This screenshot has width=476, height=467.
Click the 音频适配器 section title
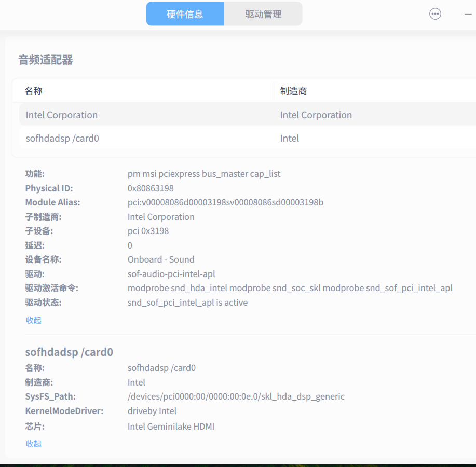click(x=46, y=60)
